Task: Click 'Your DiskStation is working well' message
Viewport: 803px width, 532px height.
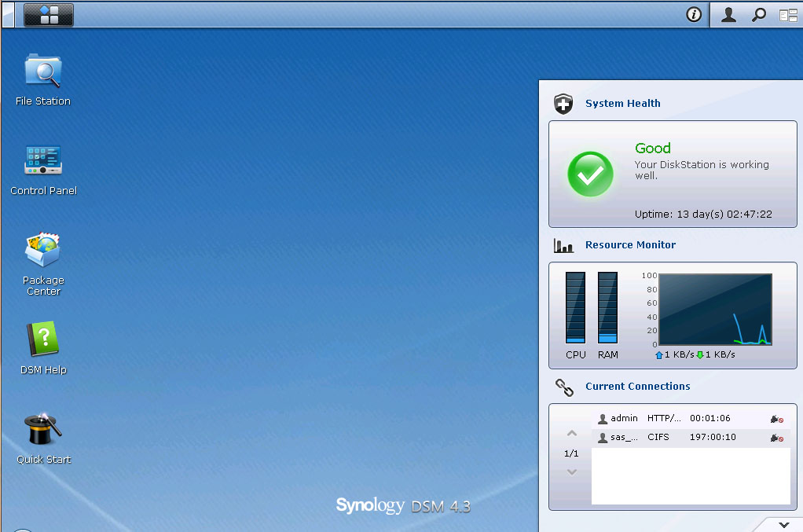Action: (702, 170)
